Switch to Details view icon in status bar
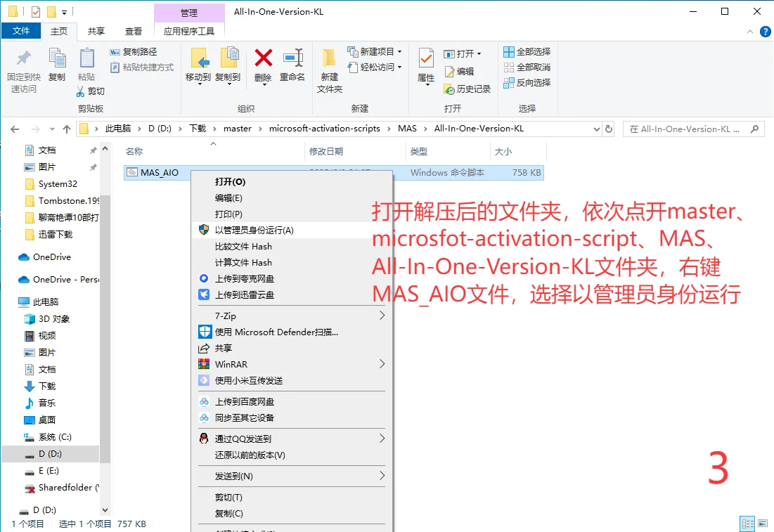This screenshot has width=774, height=532. pos(747,524)
